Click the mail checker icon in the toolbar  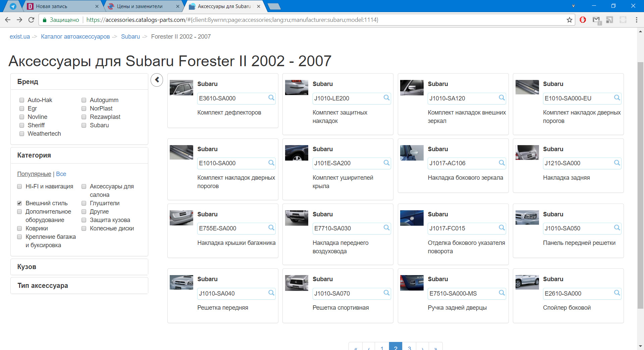(596, 20)
